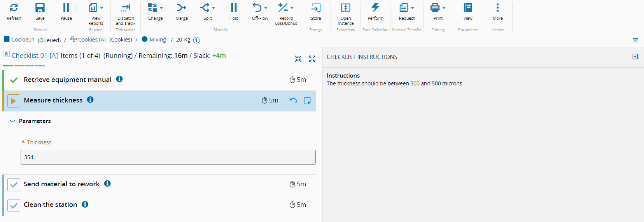Undo the Measure thickness step

(x=293, y=101)
